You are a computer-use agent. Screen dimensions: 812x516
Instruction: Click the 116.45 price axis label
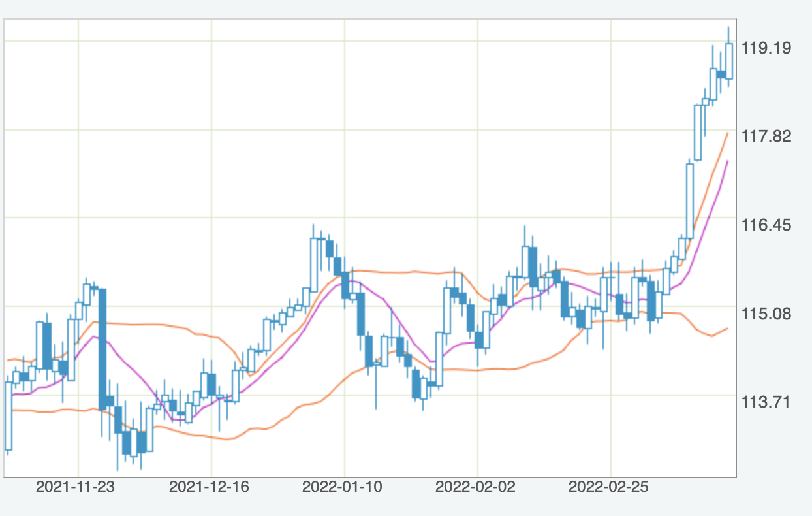(x=766, y=225)
